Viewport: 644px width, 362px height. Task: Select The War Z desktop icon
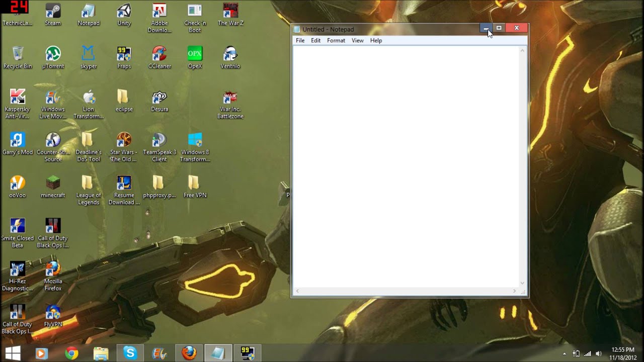coord(230,15)
